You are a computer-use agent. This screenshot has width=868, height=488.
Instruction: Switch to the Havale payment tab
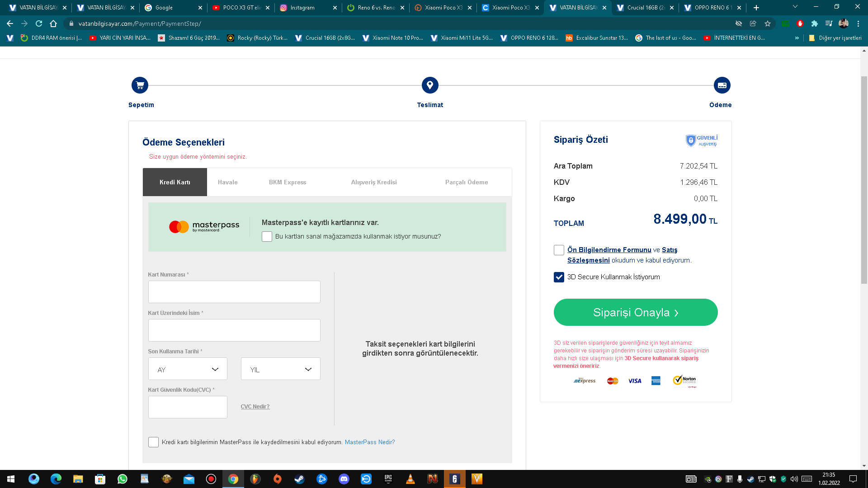(227, 183)
